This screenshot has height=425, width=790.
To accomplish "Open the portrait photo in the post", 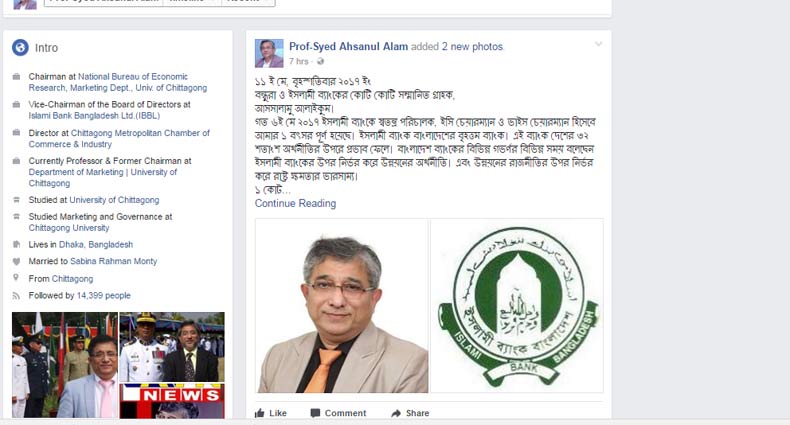I will [x=342, y=306].
